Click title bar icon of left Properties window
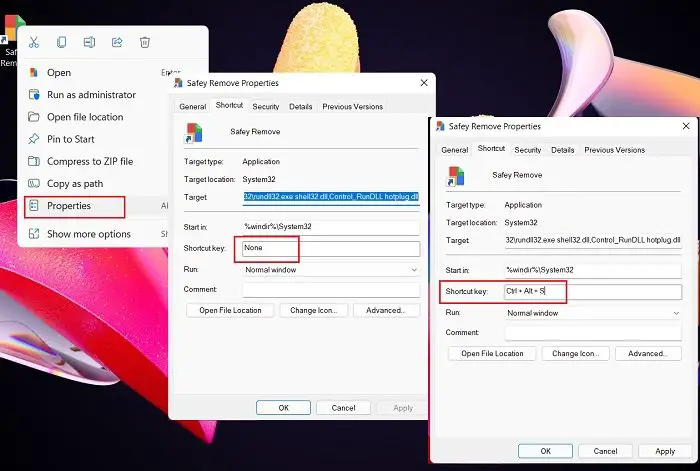The image size is (700, 471). 179,83
